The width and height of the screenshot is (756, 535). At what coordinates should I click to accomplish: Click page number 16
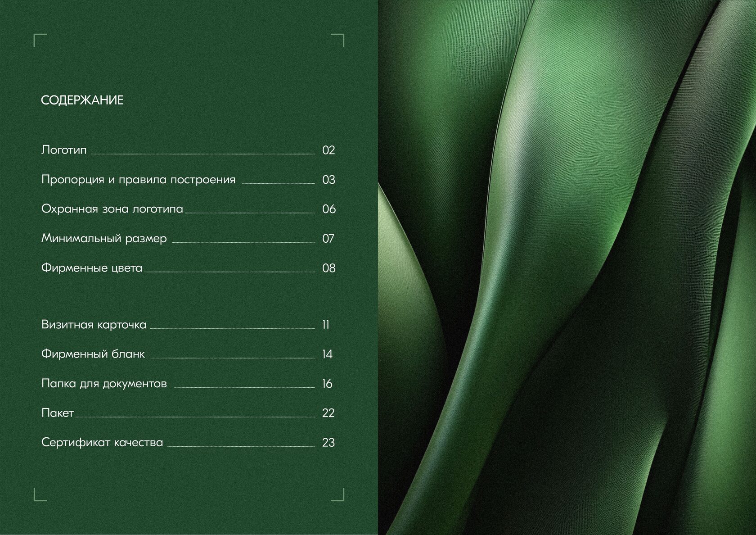pyautogui.click(x=327, y=384)
